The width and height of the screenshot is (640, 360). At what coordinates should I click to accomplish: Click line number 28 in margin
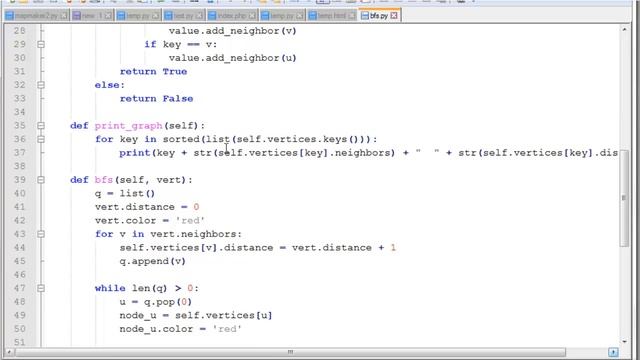pyautogui.click(x=20, y=31)
